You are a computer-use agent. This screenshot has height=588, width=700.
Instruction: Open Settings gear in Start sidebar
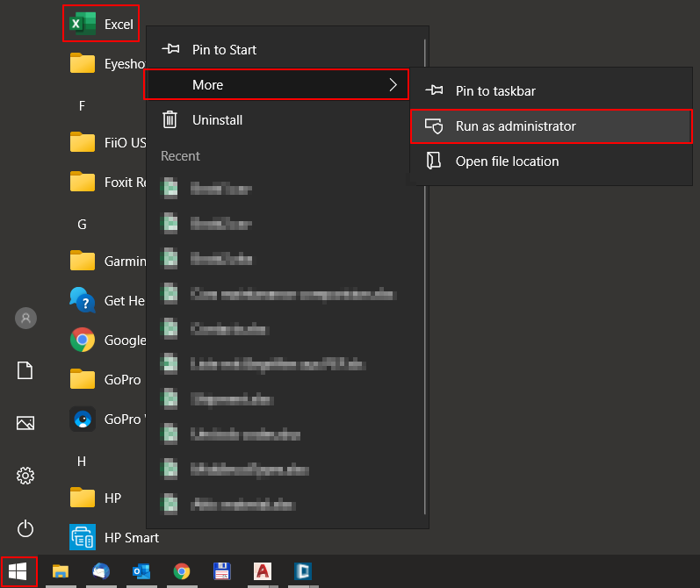(25, 476)
